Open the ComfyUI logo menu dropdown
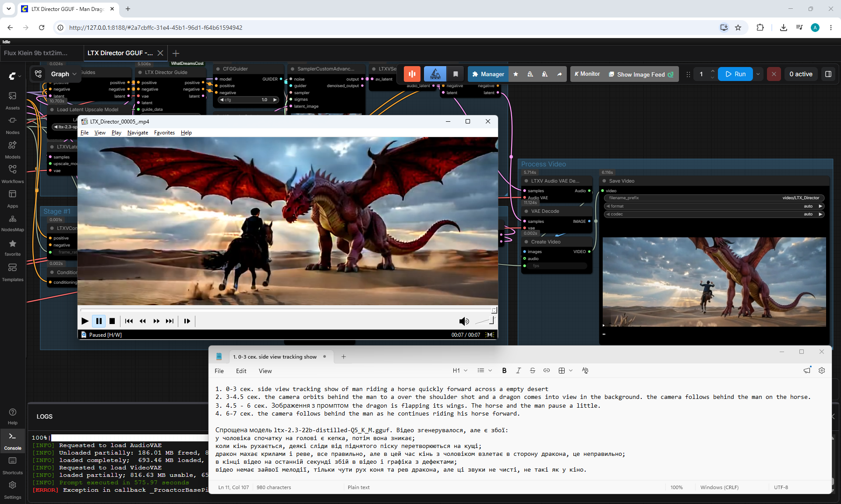841x504 pixels. [x=14, y=76]
